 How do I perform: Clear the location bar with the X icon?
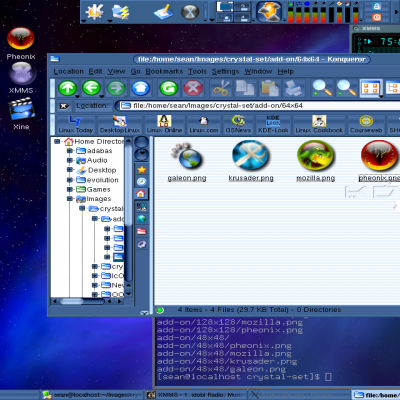click(x=64, y=106)
